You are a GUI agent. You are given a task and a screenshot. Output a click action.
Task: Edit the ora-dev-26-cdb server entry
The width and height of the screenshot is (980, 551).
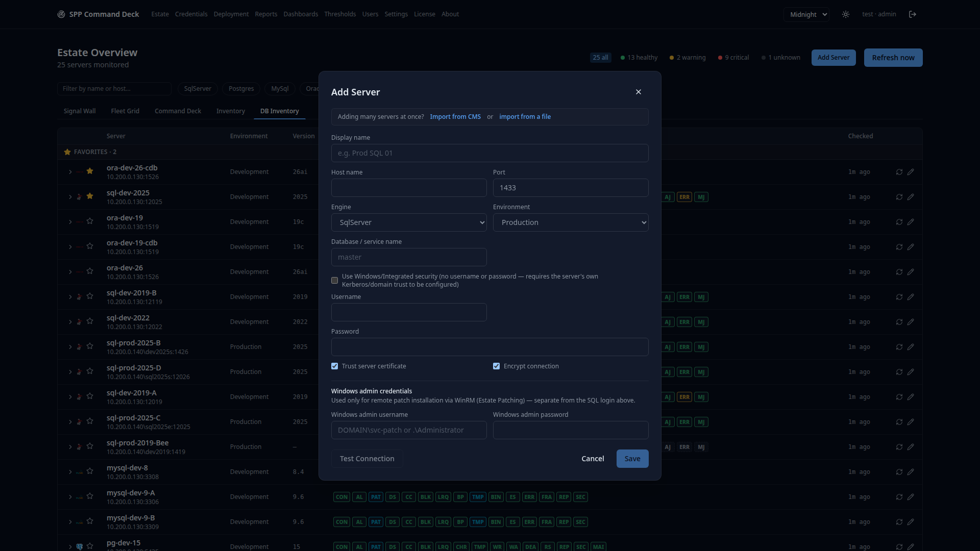911,172
